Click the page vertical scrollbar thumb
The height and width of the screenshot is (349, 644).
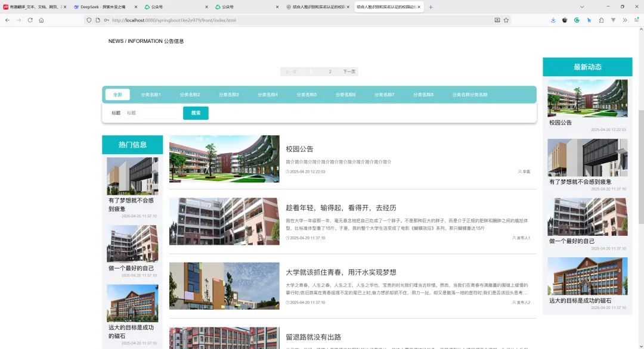[x=641, y=167]
